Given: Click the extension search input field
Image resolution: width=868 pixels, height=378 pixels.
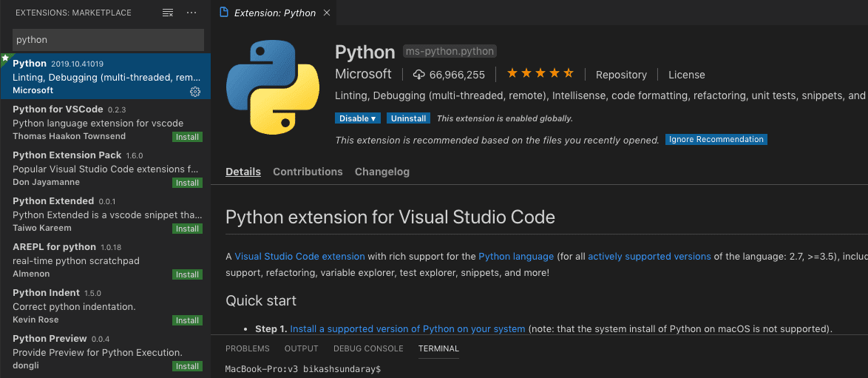Looking at the screenshot, I should [x=108, y=40].
